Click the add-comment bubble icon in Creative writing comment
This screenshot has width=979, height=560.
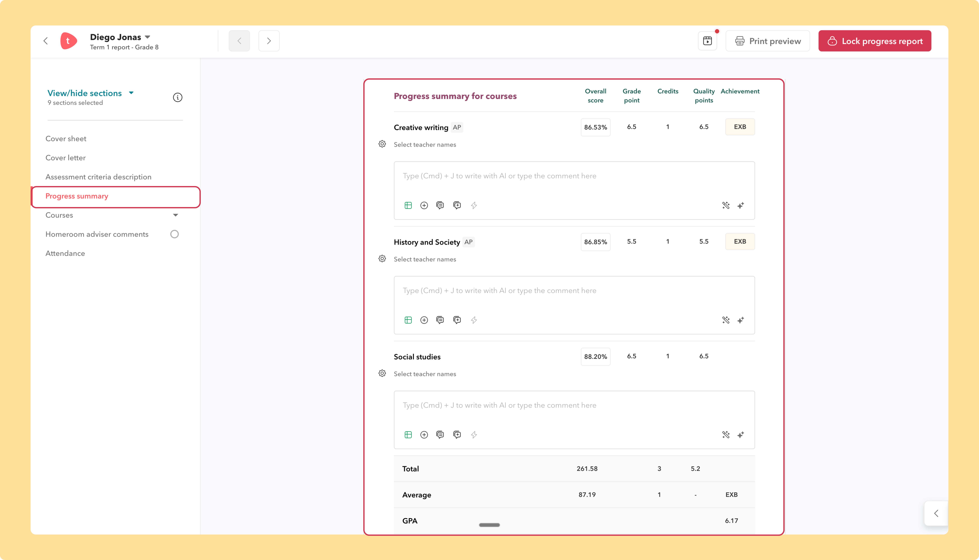(x=457, y=205)
